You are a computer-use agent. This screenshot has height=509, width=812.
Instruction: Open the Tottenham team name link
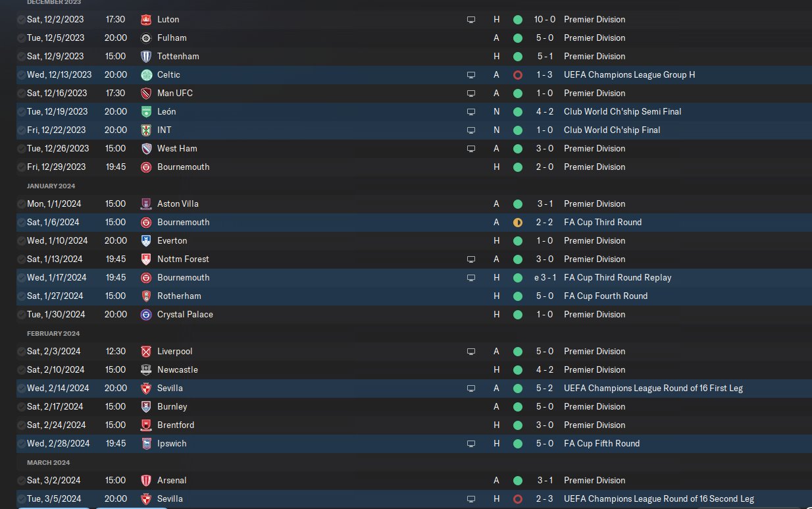pos(178,57)
